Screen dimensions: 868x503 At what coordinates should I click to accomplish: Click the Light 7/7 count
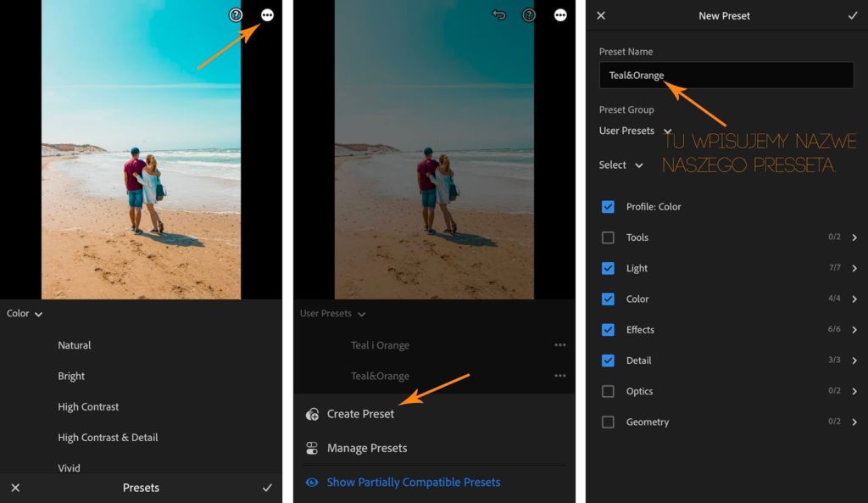coord(834,267)
